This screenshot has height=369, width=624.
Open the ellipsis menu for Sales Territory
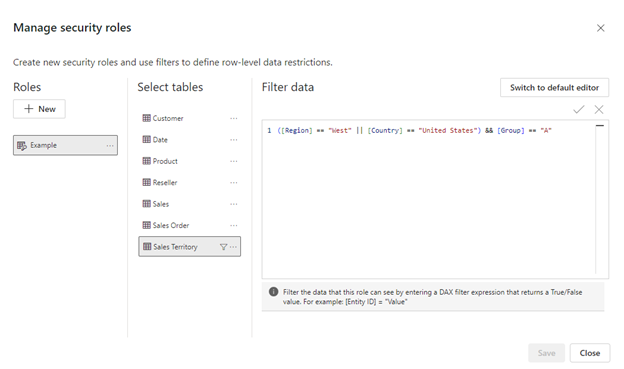pos(234,247)
